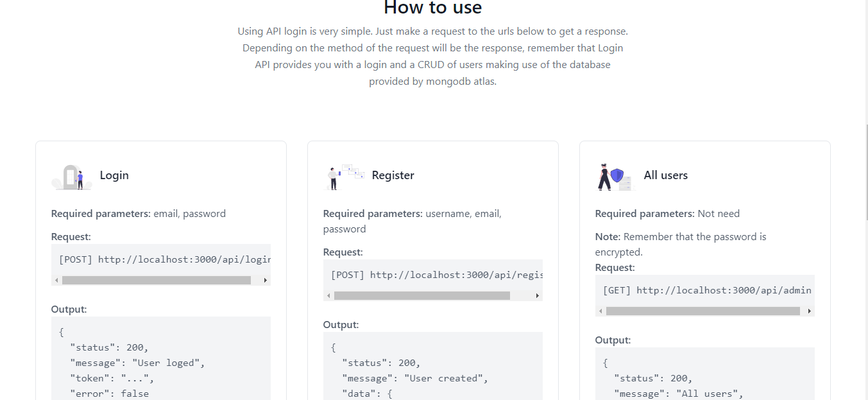
Task: Click the All users card title
Action: click(666, 175)
